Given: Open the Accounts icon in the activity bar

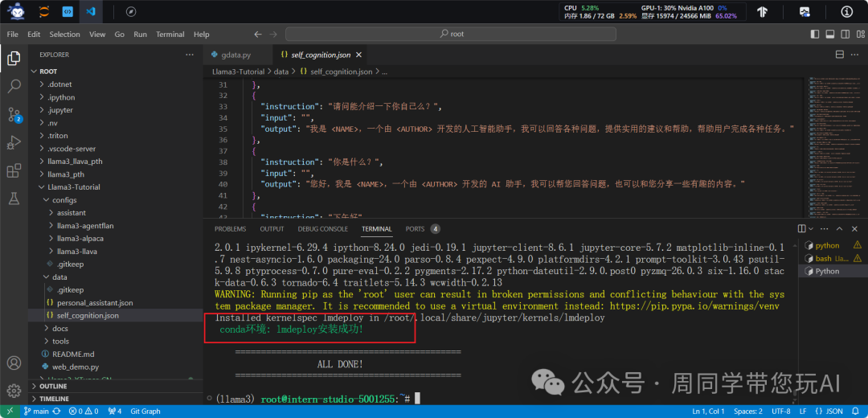Looking at the screenshot, I should pyautogui.click(x=14, y=363).
